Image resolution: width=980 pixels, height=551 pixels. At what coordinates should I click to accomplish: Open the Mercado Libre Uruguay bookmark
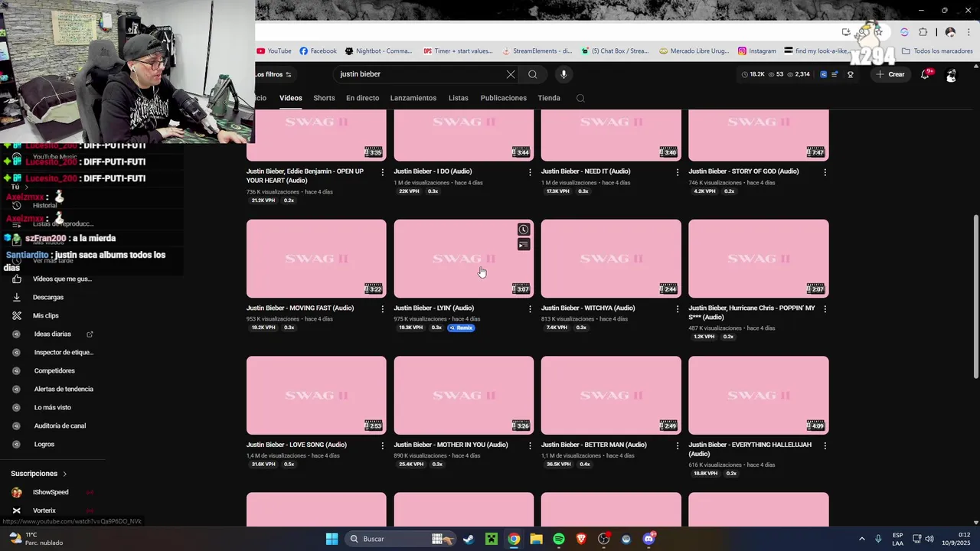pos(694,51)
